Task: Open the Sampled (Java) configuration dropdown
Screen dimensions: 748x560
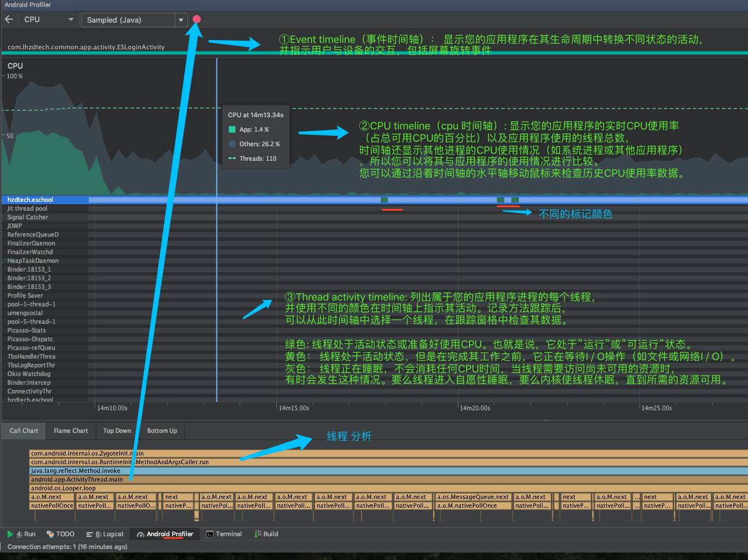Action: (135, 19)
